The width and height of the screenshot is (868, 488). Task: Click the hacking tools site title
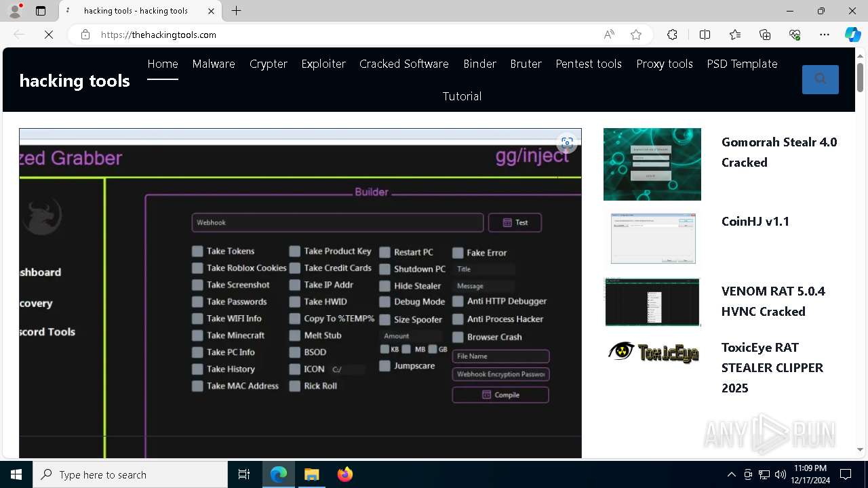(x=75, y=81)
